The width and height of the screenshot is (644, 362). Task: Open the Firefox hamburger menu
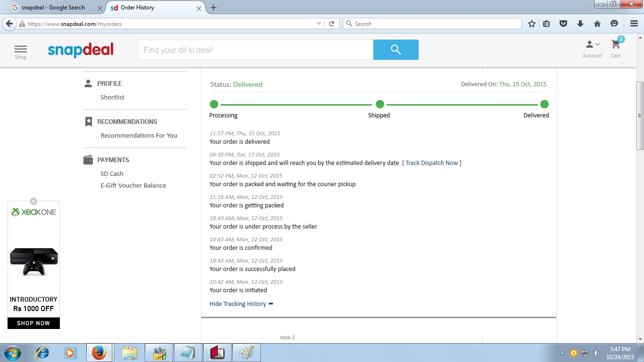click(x=634, y=24)
